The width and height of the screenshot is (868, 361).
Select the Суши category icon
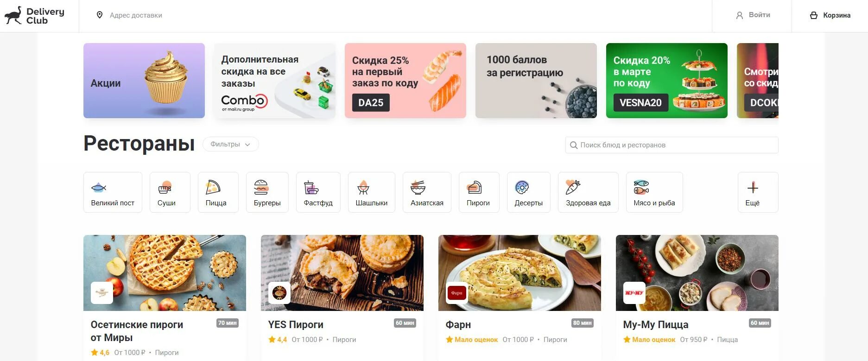165,187
